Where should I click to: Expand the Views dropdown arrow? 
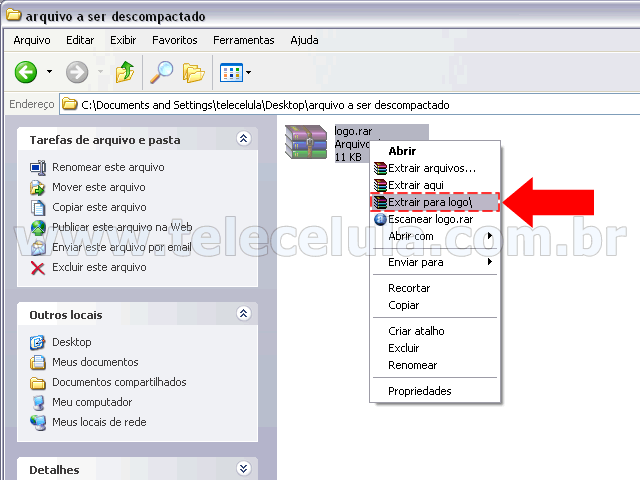(248, 73)
